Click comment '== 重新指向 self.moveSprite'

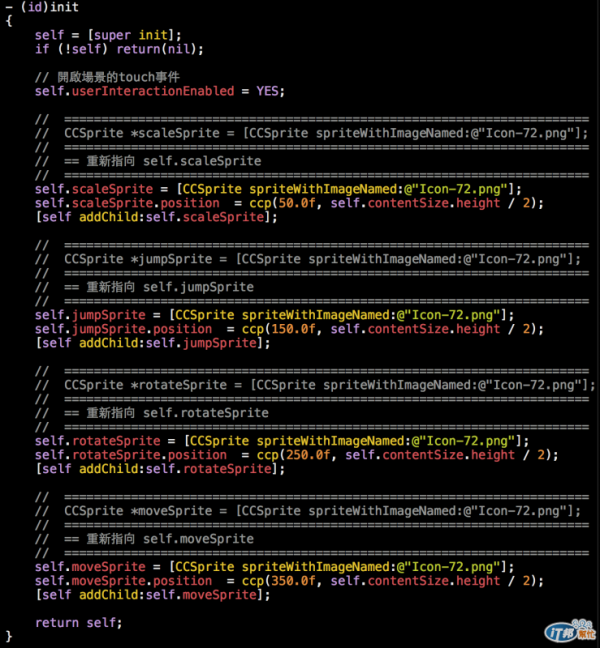tap(144, 539)
